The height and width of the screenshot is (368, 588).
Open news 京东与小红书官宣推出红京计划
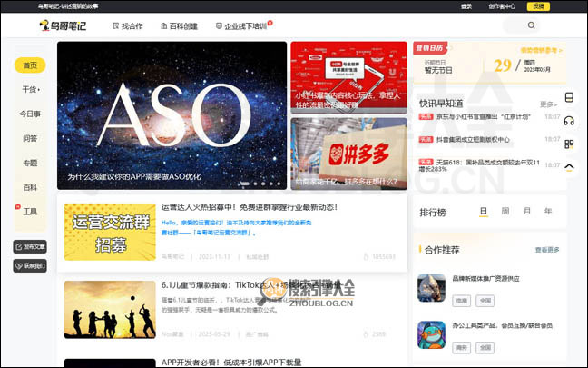(x=484, y=117)
